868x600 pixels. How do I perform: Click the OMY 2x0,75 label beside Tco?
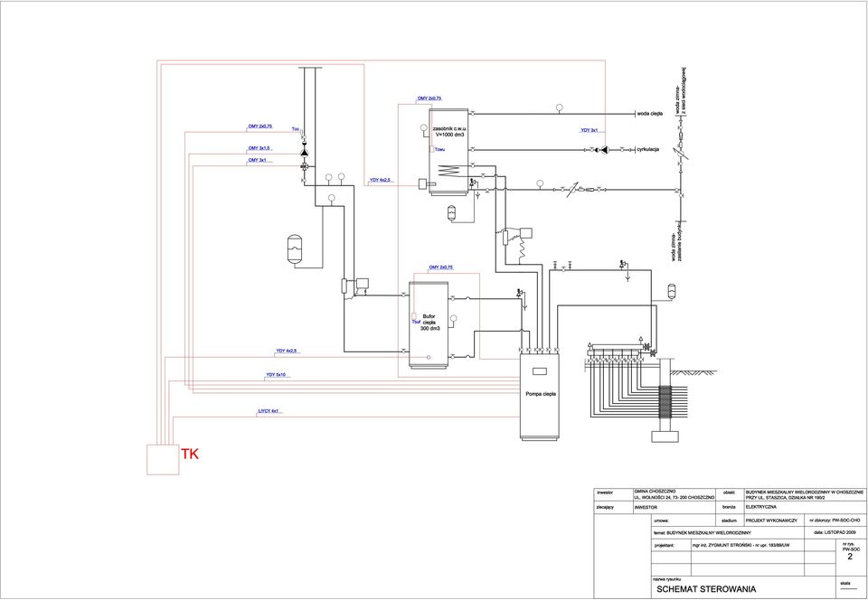(259, 127)
